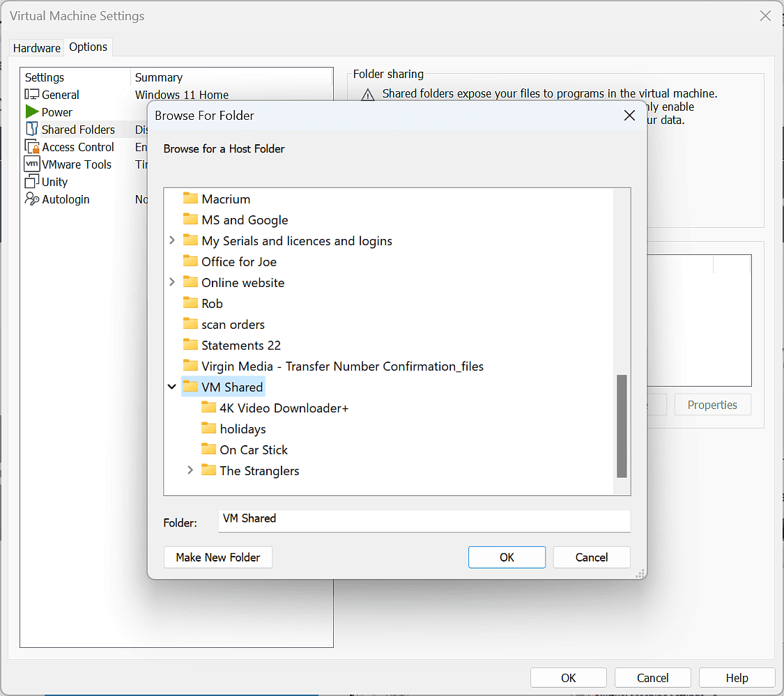Click the Macrium folder icon
Image resolution: width=784 pixels, height=696 pixels.
click(x=191, y=199)
